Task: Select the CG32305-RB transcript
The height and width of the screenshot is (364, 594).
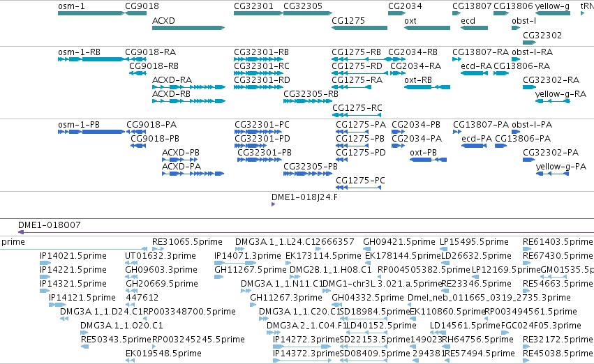Action: click(308, 101)
